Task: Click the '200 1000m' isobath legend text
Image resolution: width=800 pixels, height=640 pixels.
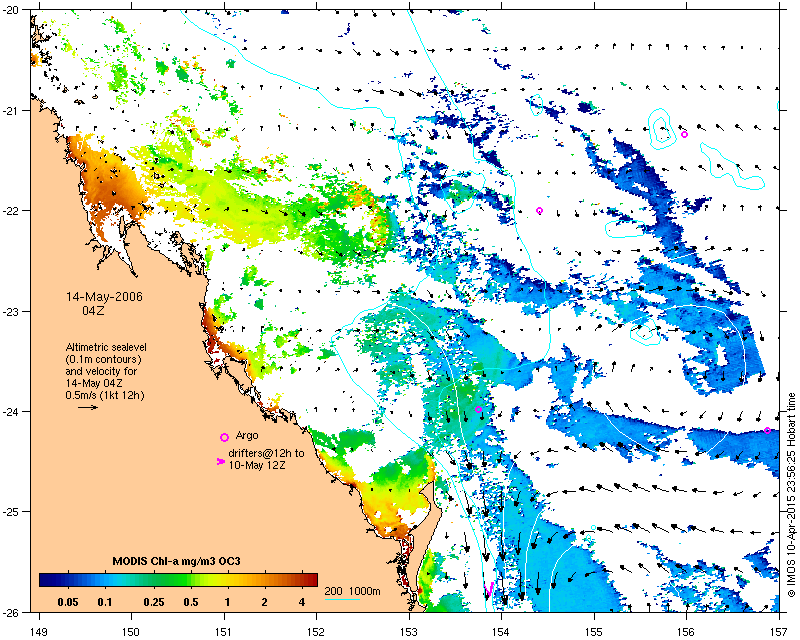Action: click(353, 592)
